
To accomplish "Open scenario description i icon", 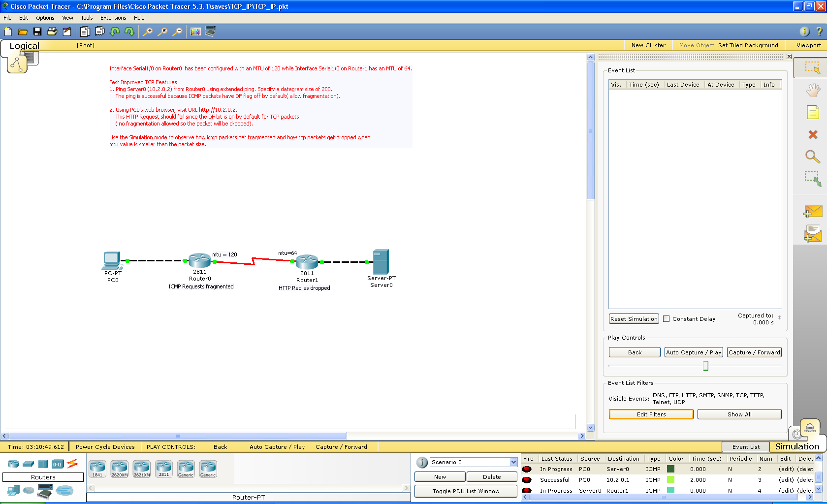I will tap(422, 463).
